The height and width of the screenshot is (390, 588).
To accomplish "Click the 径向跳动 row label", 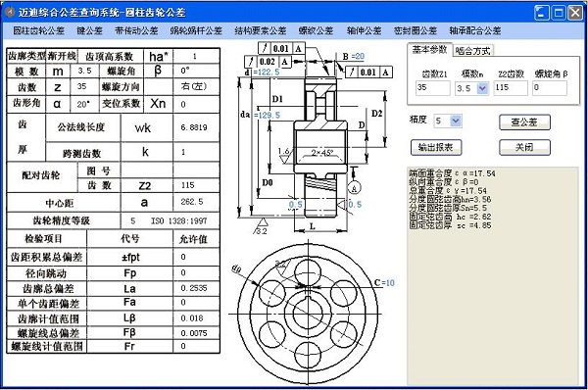I will tap(46, 273).
